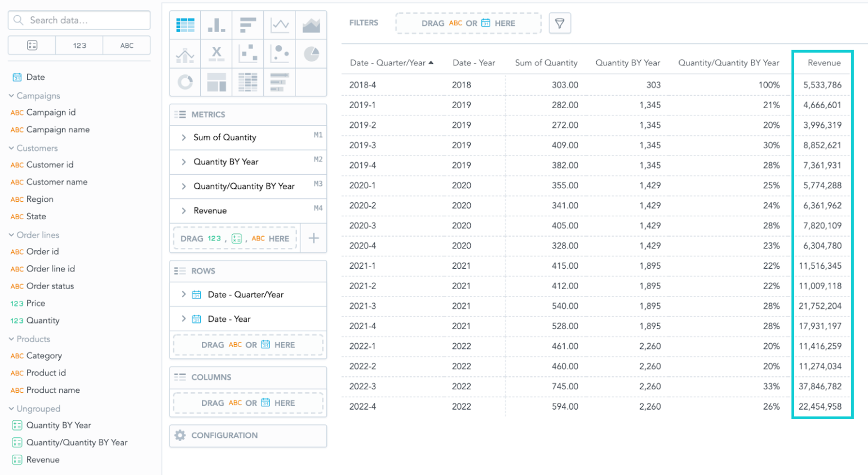Viewport: 868px width, 475px height.
Task: Add a new metric with the plus icon
Action: [315, 238]
